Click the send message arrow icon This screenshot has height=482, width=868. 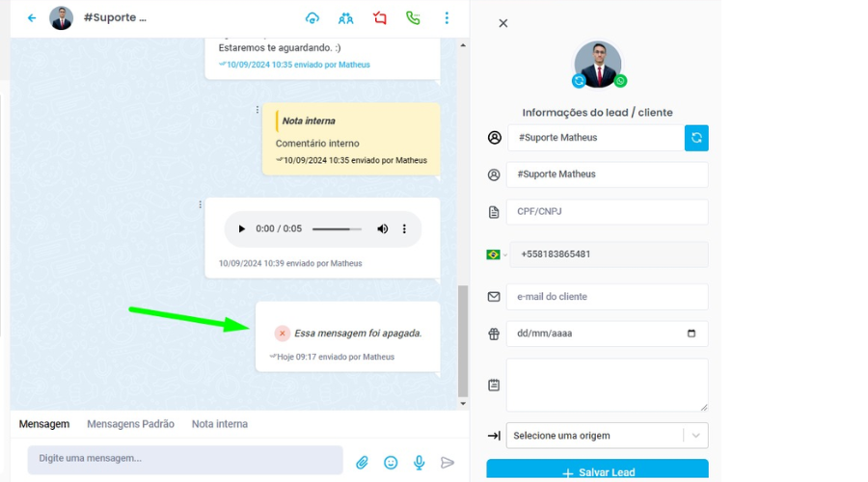448,463
